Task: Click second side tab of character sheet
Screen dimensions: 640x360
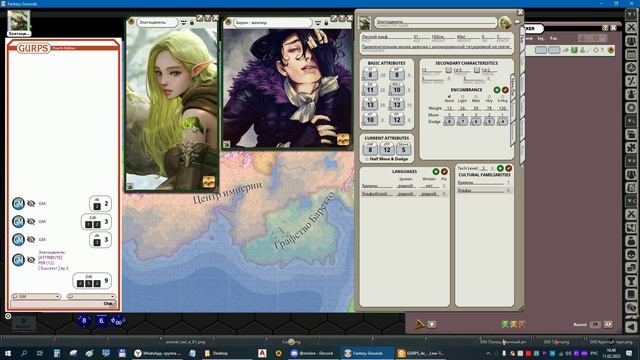Action: coord(523,62)
